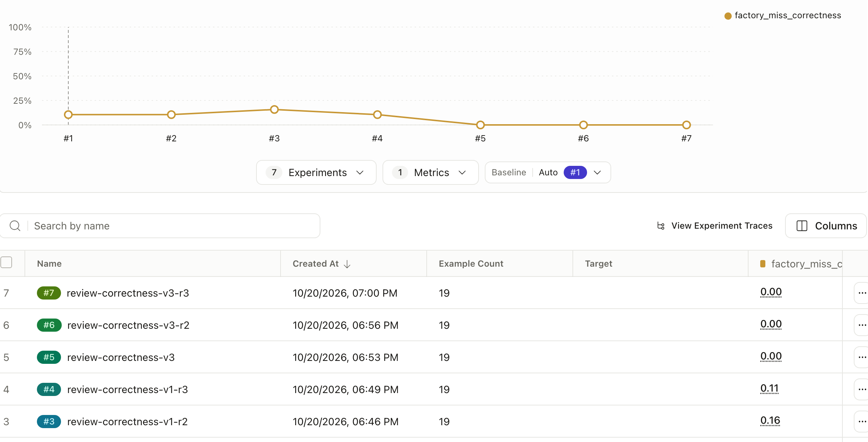The height and width of the screenshot is (442, 868).
Task: Click the blue #1 baseline badge
Action: pos(575,172)
